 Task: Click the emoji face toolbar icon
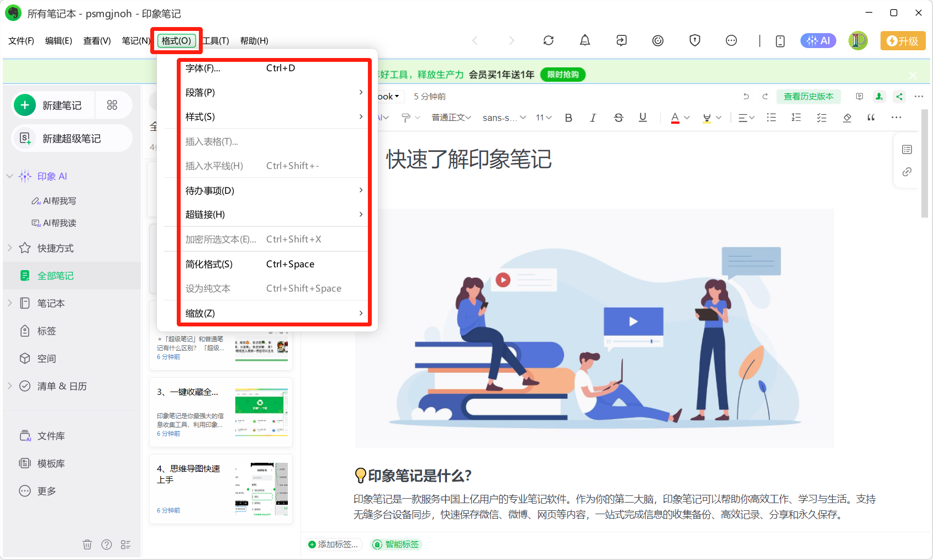[x=657, y=40]
